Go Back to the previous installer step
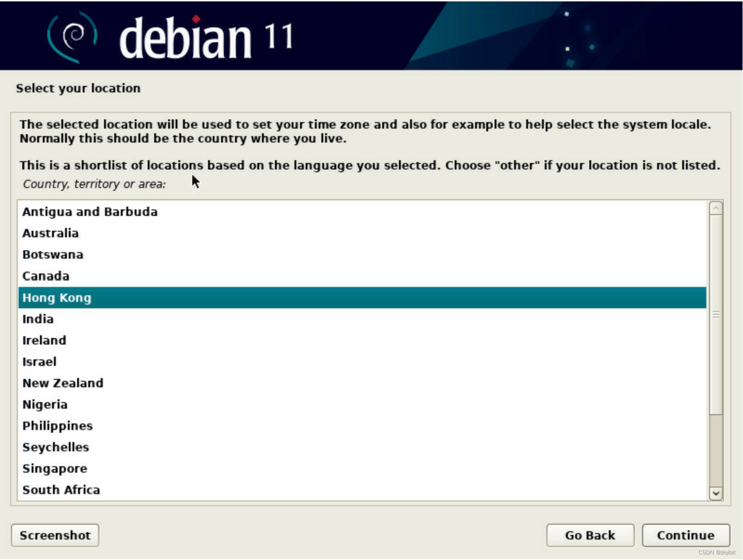 coord(590,535)
